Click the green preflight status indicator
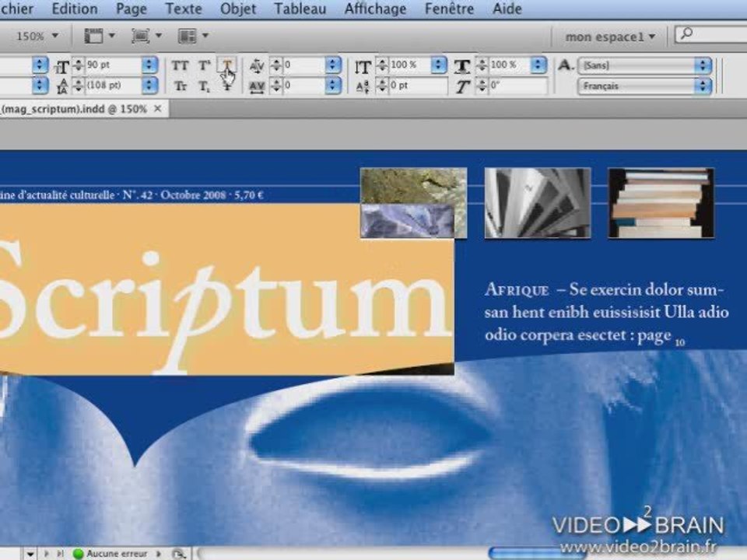Viewport: 747px width, 560px height. (78, 553)
